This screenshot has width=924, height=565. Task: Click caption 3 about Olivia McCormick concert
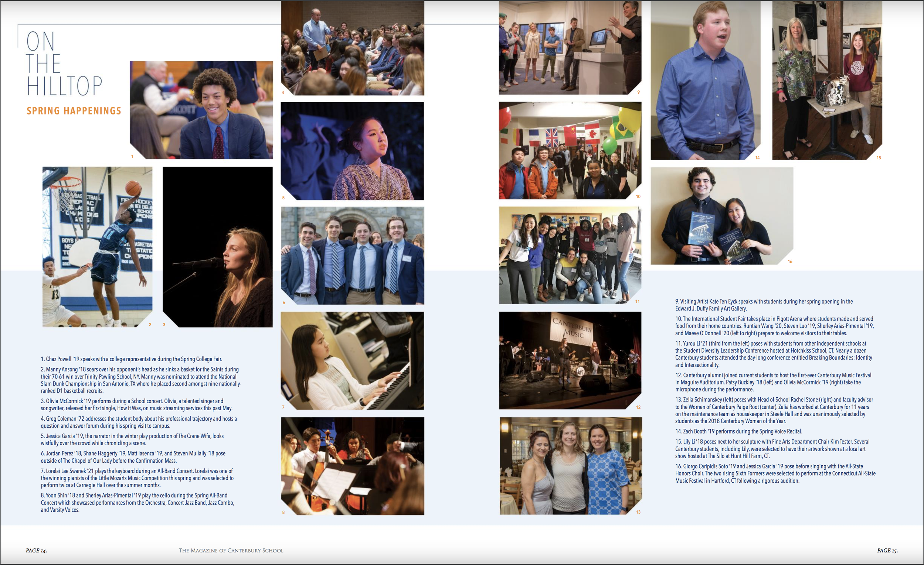pos(136,405)
